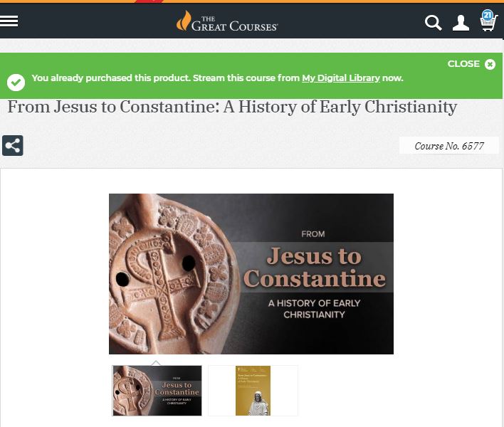Click the magnifying glass search icon
This screenshot has width=504, height=427.
(x=433, y=23)
